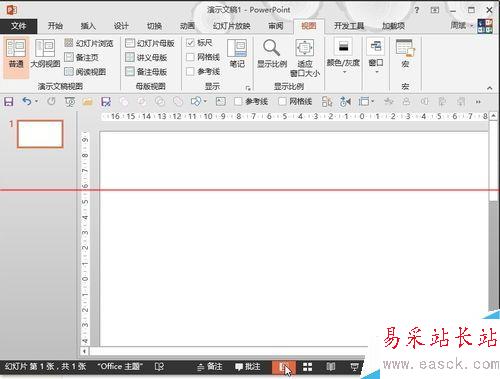Open 备注母版 notes master view
This screenshot has width=500, height=379.
coord(146,71)
